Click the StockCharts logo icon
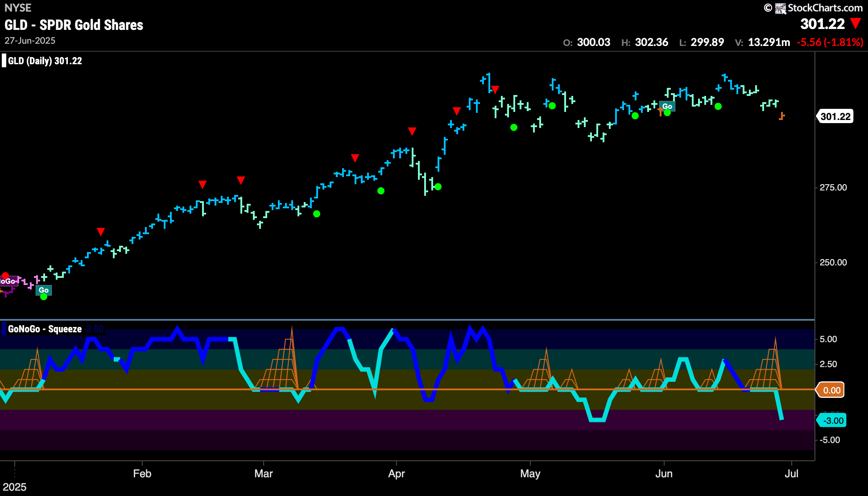Screen dimensions: 868x496 [x=780, y=8]
